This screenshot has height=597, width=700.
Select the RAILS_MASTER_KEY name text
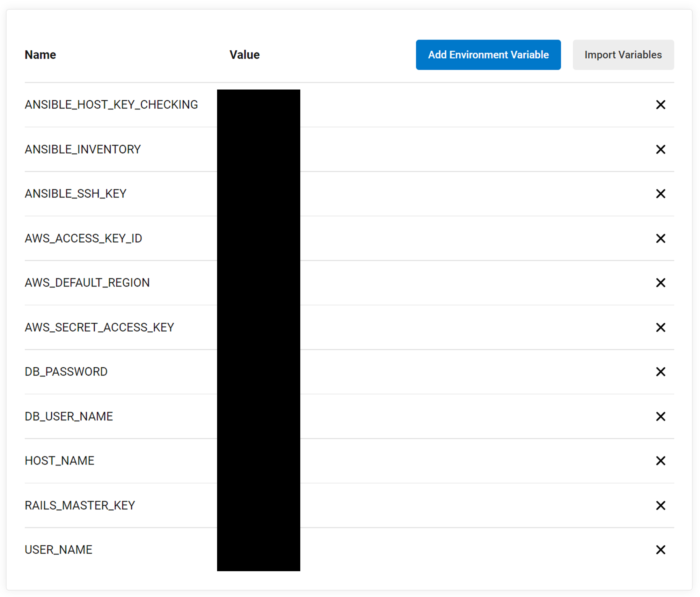tap(80, 506)
